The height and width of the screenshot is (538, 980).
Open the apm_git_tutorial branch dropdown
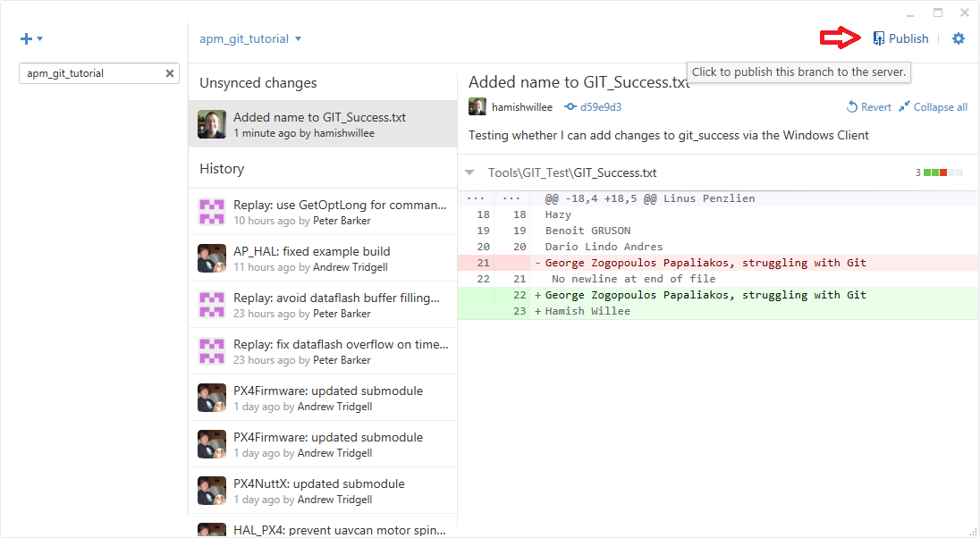tap(250, 38)
